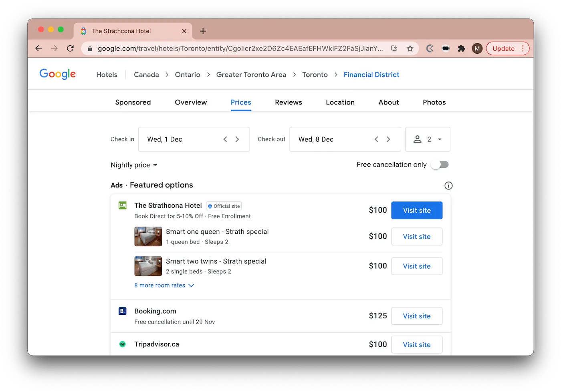Click the $125 Booking.com price
This screenshot has width=561, height=392.
coord(378,316)
